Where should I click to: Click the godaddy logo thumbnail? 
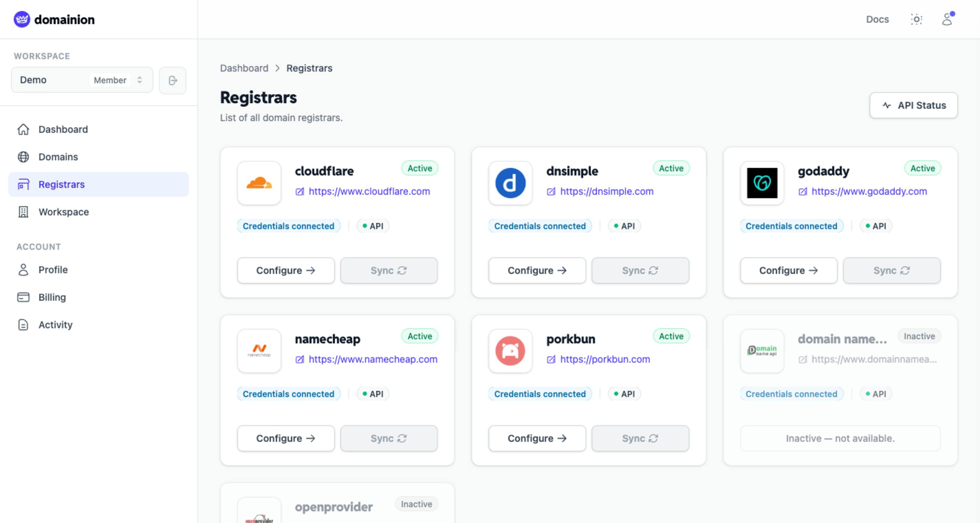762,183
